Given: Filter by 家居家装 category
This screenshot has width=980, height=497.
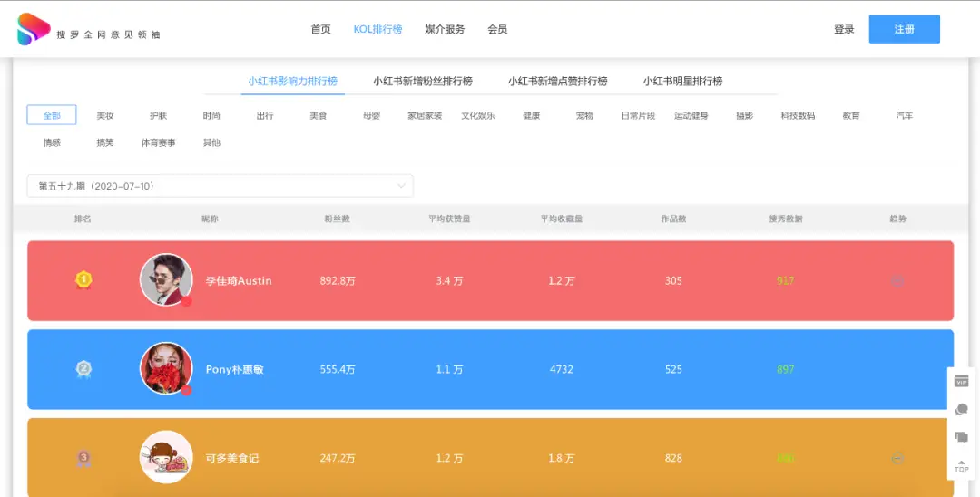Looking at the screenshot, I should pos(425,115).
